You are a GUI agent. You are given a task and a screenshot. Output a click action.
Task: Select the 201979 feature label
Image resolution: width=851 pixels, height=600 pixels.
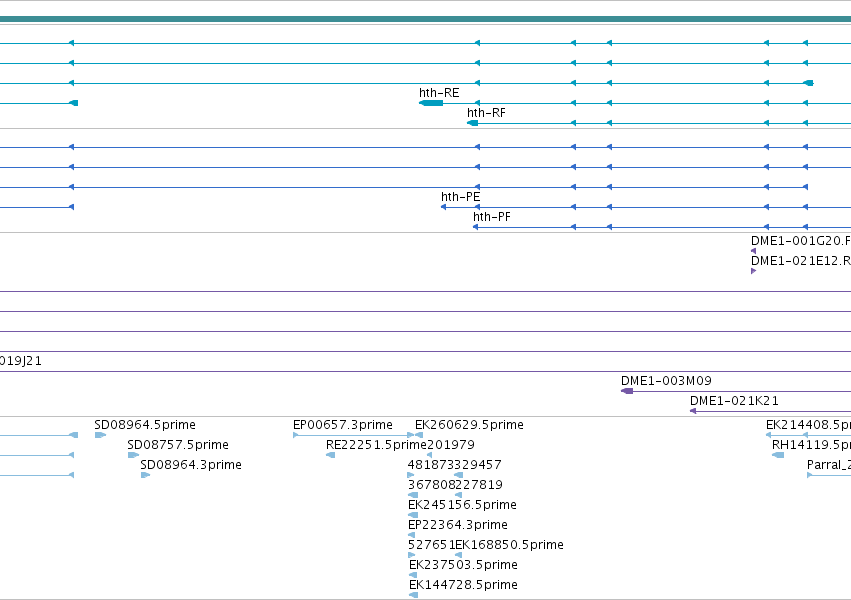pyautogui.click(x=450, y=445)
